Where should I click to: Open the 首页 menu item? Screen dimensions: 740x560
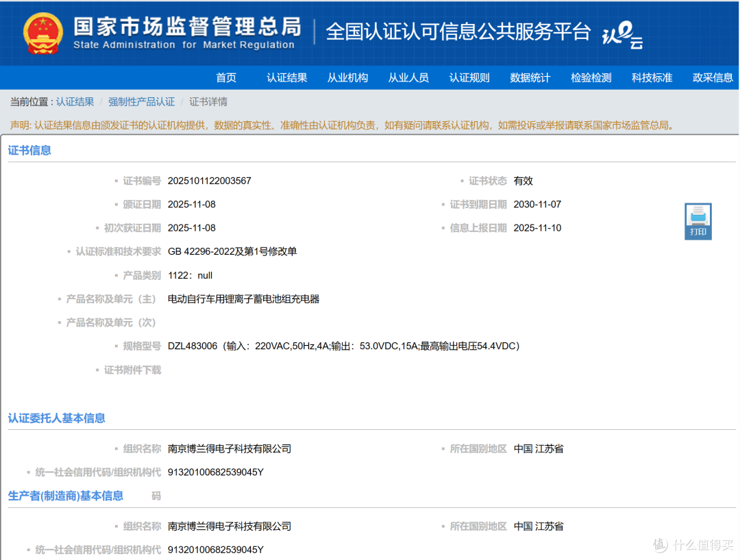(226, 78)
